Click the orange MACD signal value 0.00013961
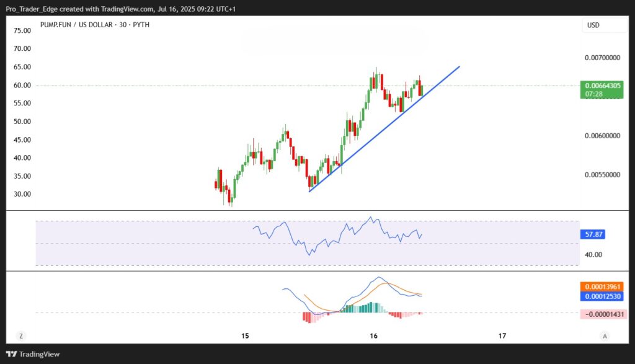This screenshot has width=635, height=364. click(602, 286)
